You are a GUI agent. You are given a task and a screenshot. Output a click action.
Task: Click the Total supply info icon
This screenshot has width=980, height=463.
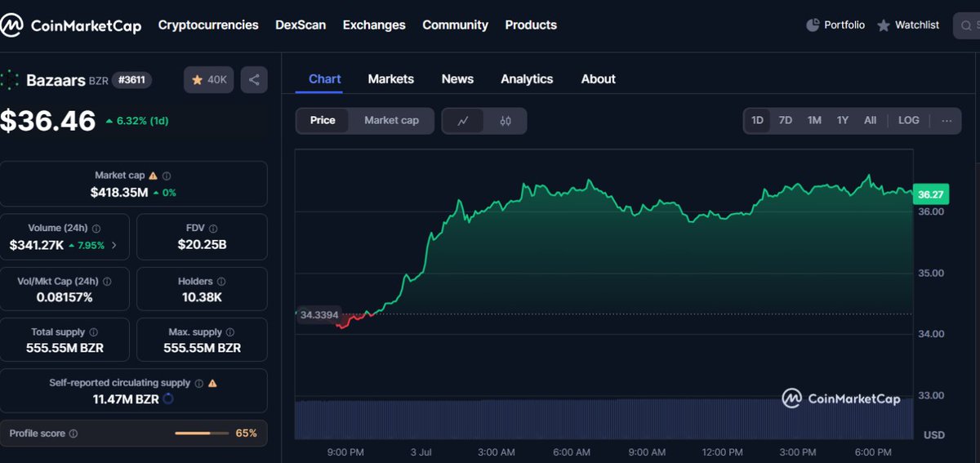click(93, 332)
